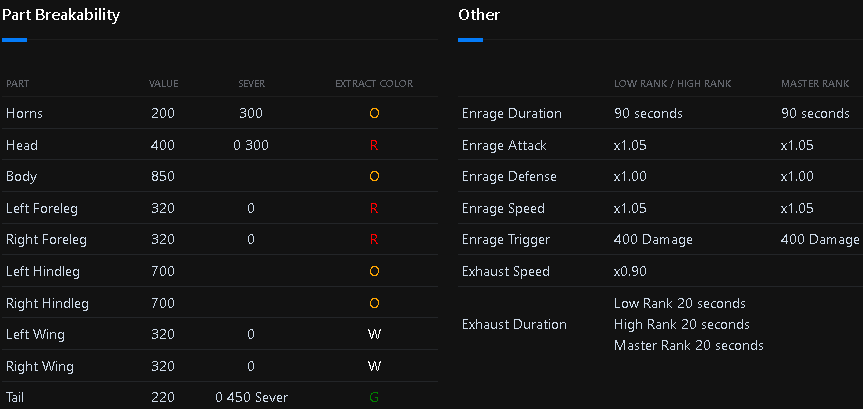Select the 'Master Rank 20 seconds' exhaust line

(x=689, y=345)
